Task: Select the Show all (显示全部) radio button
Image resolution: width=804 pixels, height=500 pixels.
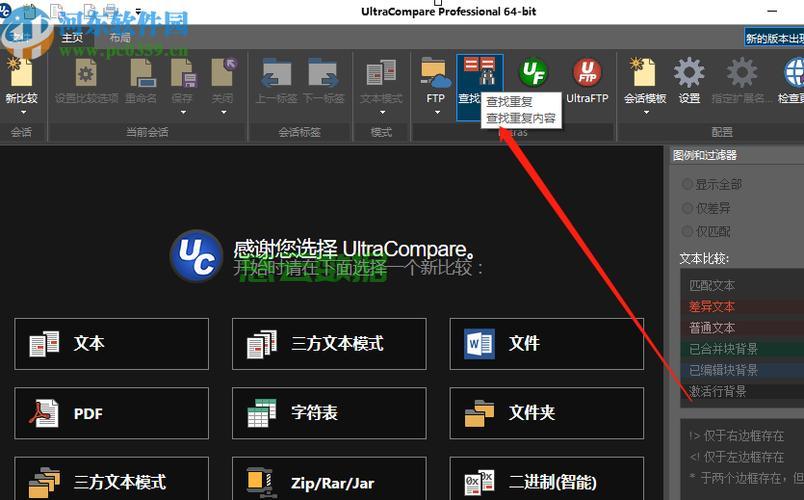Action: [687, 184]
